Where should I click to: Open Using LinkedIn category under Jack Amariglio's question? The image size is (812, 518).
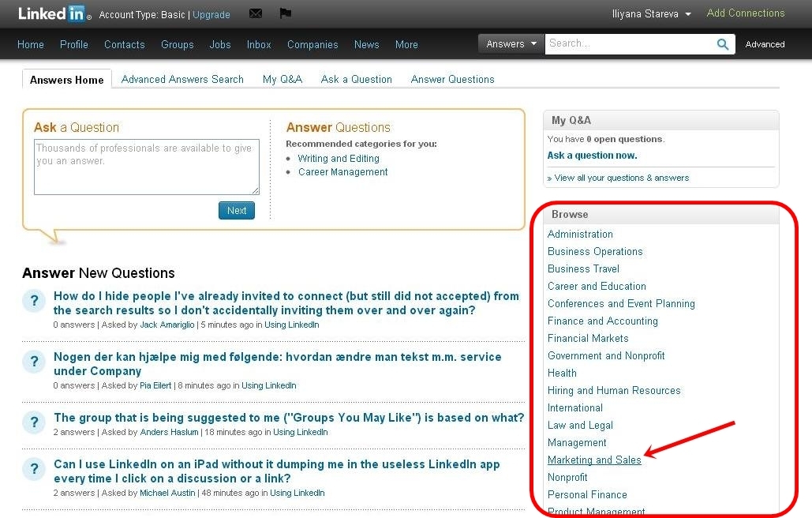291,325
